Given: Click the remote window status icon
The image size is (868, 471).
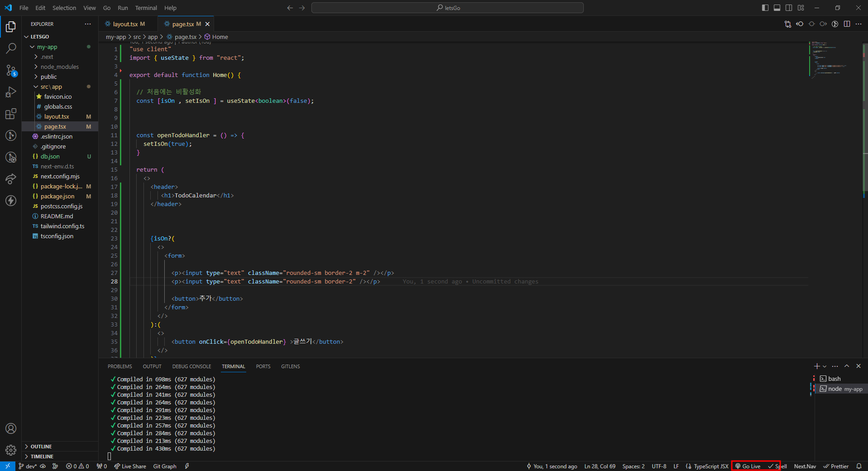Looking at the screenshot, I should 8,466.
